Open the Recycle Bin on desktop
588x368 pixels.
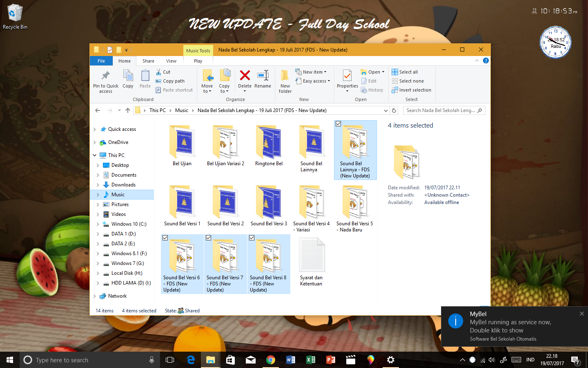(x=15, y=17)
